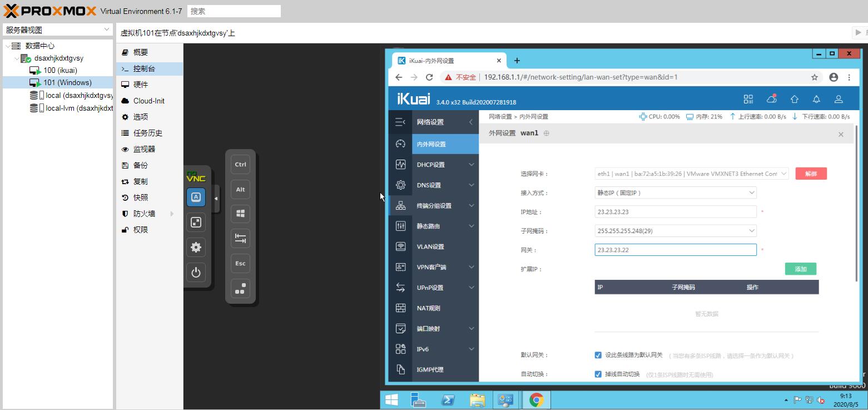Click add wan port plus icon

546,134
